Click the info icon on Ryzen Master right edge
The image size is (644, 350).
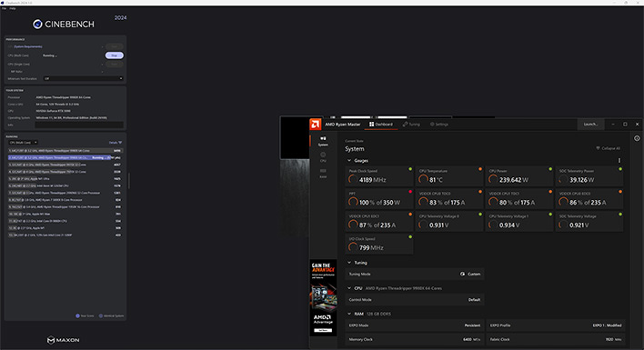pos(637,138)
